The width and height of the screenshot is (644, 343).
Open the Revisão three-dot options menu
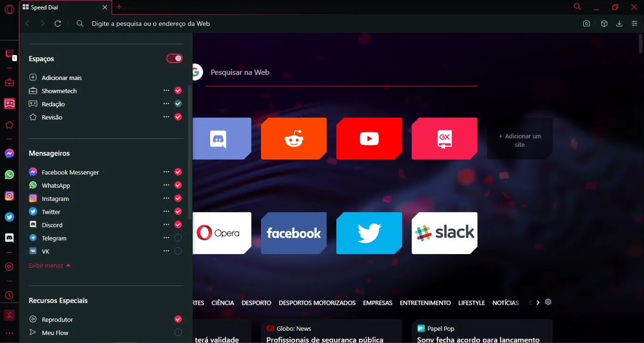pyautogui.click(x=166, y=117)
